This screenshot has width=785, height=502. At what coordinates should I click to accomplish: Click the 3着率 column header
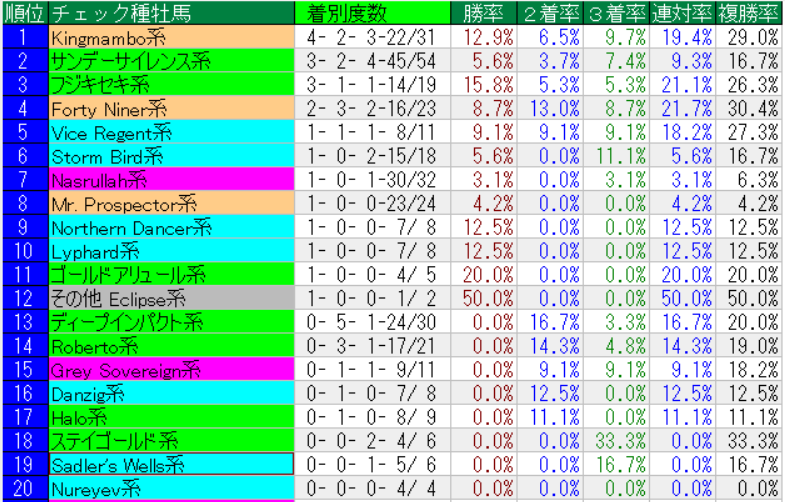(616, 13)
